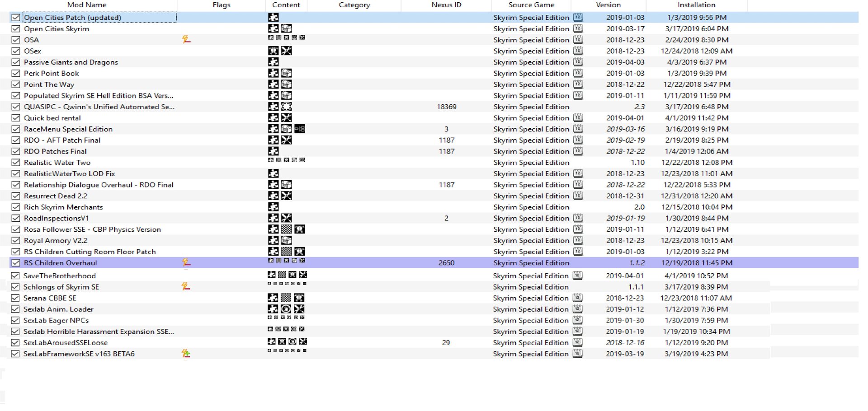
Task: Click version 1.1.1 for Schlongs of Skyrim SE
Action: 636,287
